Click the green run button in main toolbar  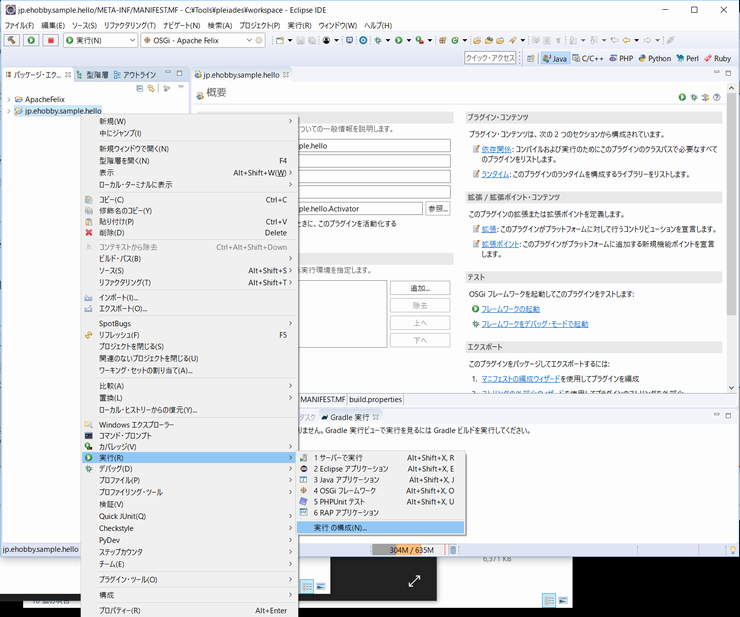tap(31, 41)
